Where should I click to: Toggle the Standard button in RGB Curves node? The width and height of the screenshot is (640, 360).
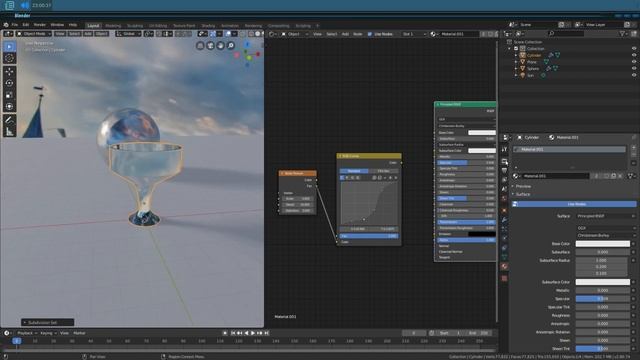(x=354, y=171)
